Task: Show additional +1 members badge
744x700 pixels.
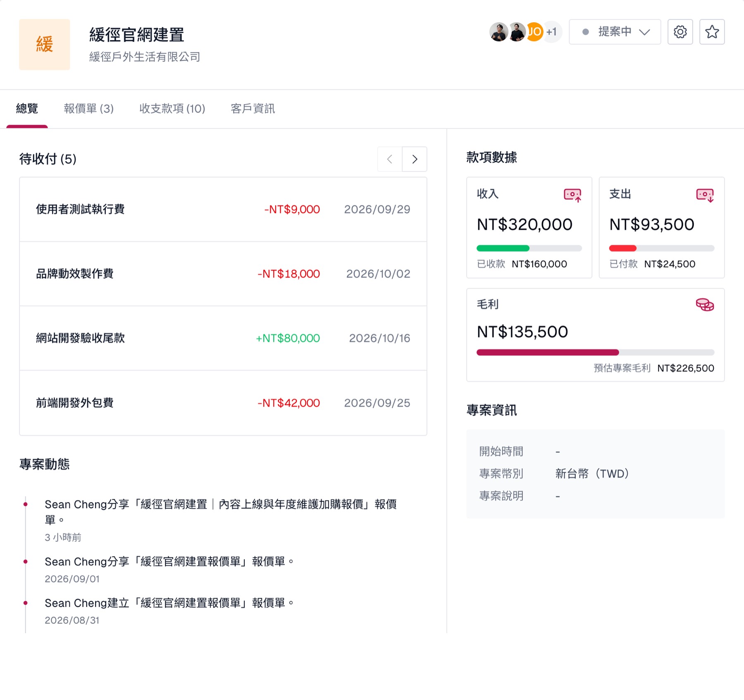Action: pyautogui.click(x=552, y=32)
